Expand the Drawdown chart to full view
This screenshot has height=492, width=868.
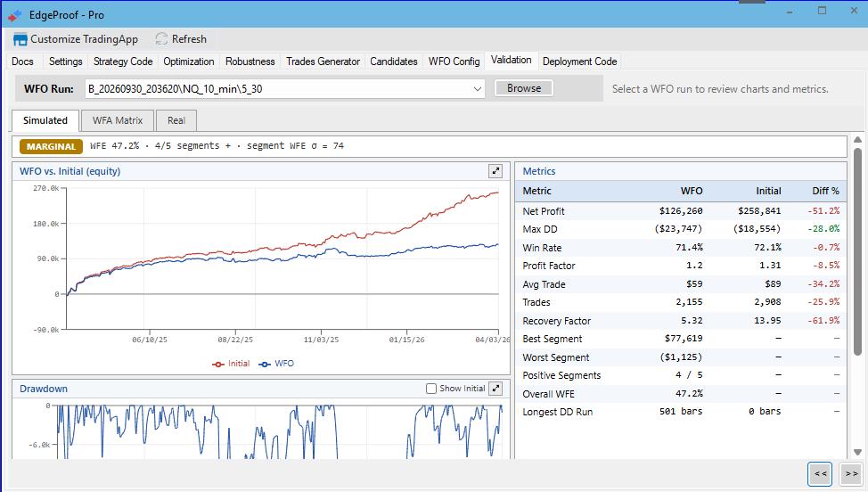pyautogui.click(x=495, y=389)
